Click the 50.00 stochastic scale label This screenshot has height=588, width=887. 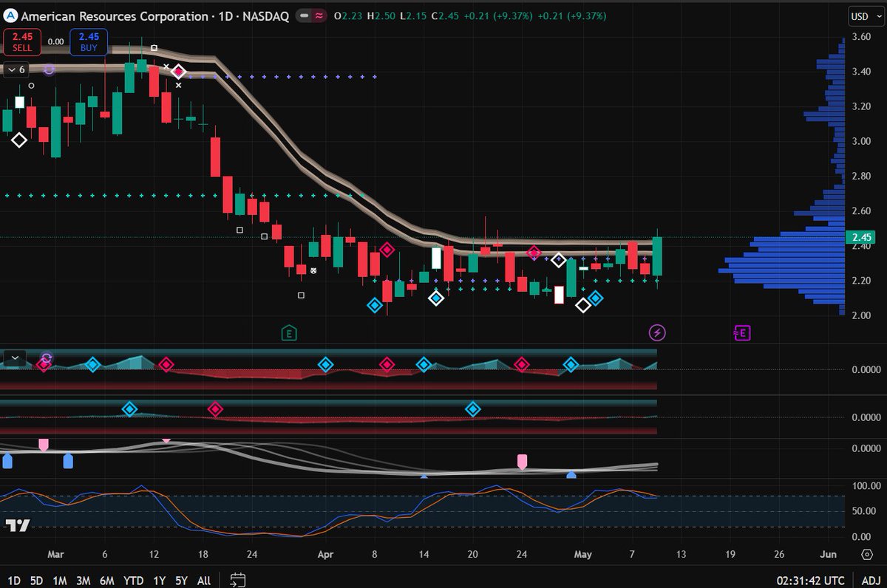tap(863, 511)
